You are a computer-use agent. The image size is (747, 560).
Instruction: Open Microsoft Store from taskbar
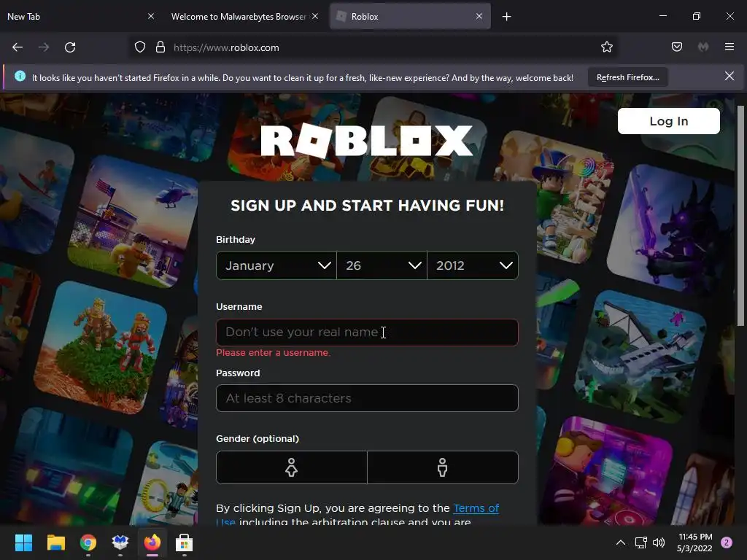pos(184,542)
